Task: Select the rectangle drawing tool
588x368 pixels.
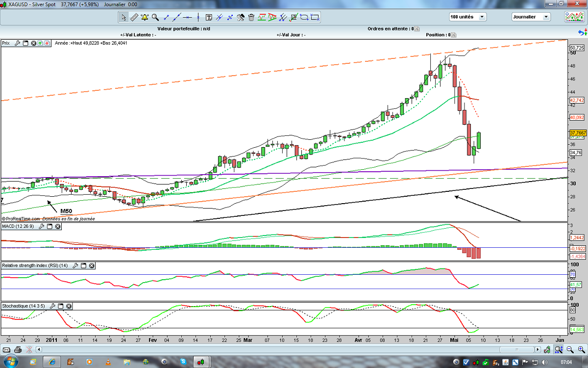Action: point(315,17)
